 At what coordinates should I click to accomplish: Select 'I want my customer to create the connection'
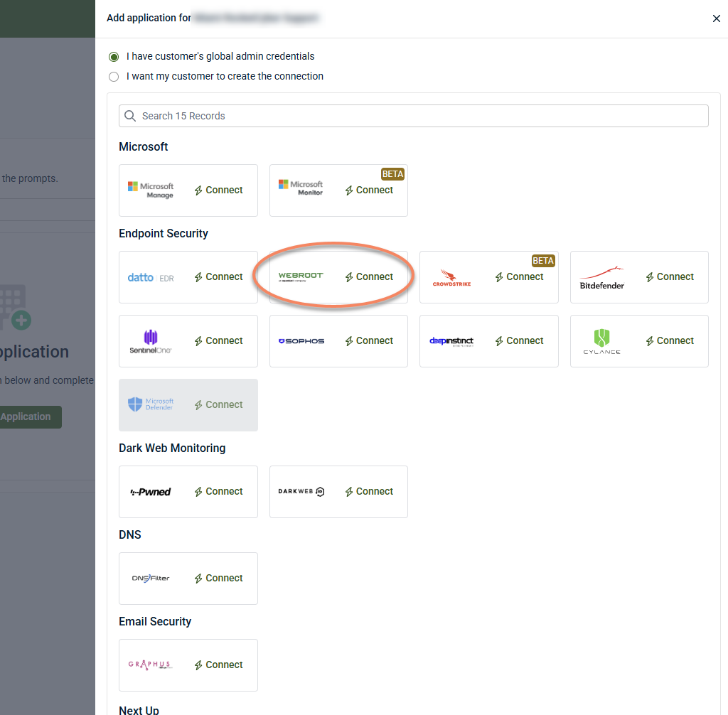click(114, 77)
